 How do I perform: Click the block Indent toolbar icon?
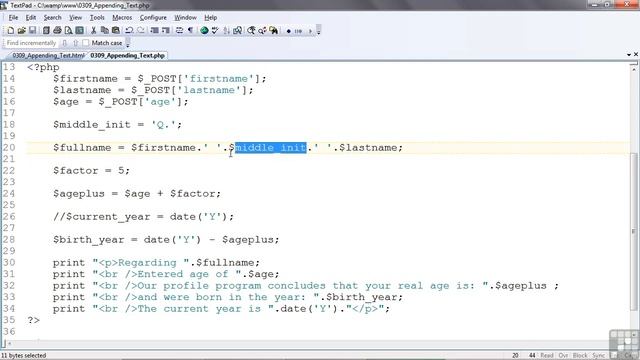pos(154,31)
